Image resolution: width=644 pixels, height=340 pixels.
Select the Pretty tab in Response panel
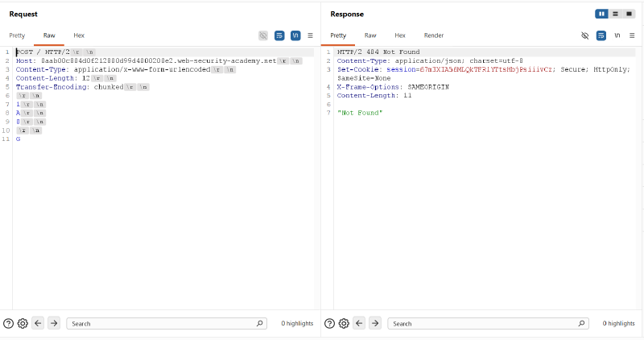coord(338,35)
